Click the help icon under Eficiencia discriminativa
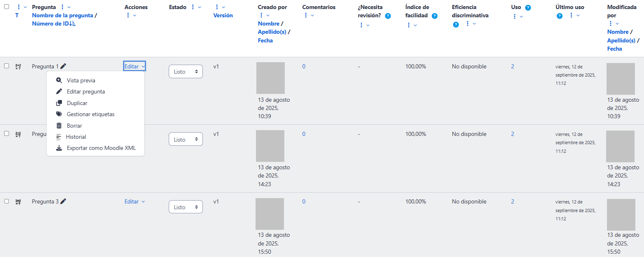644x257 pixels. [x=456, y=24]
